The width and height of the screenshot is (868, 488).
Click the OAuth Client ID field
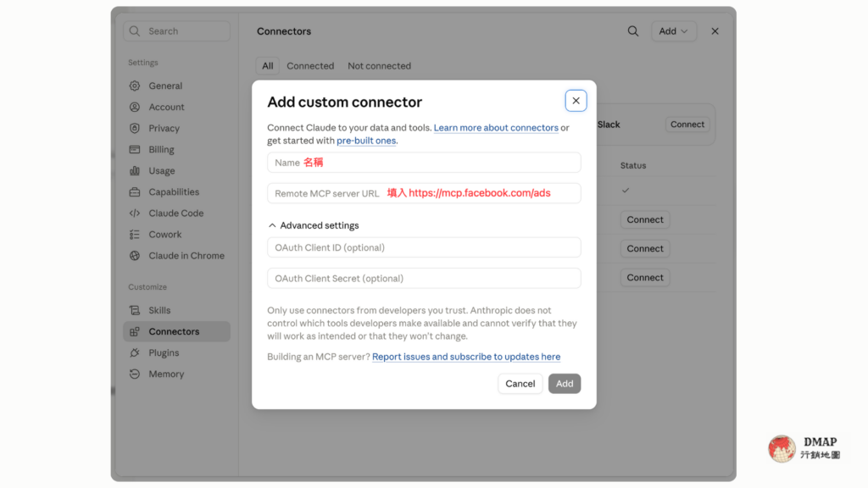[424, 247]
